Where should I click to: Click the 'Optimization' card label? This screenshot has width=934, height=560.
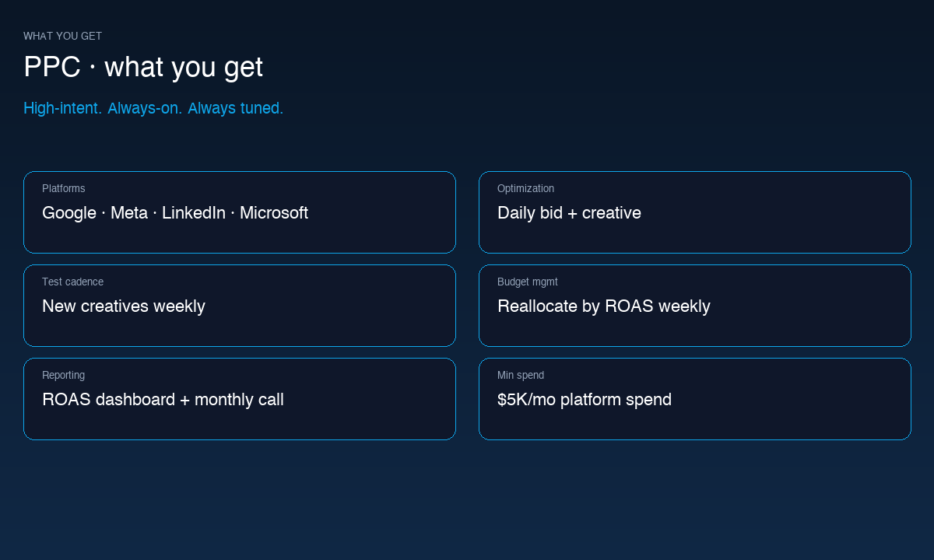tap(526, 189)
